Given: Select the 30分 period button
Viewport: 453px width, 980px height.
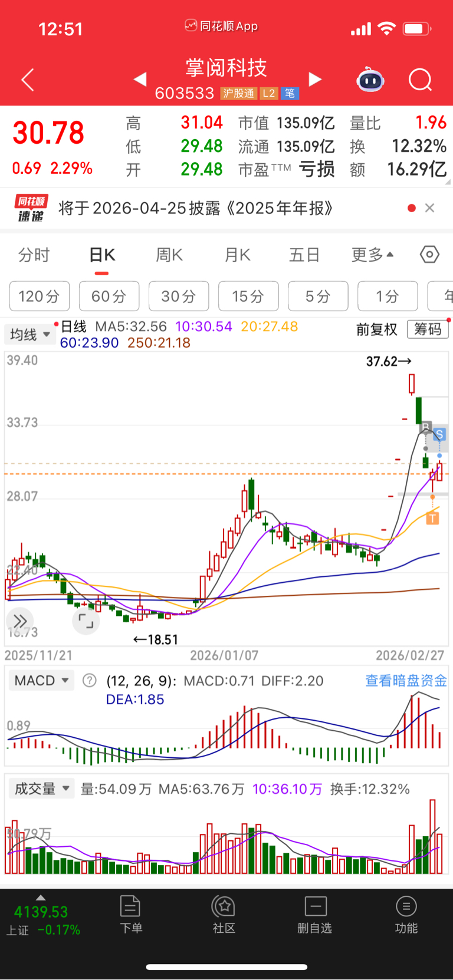Looking at the screenshot, I should click(x=179, y=296).
